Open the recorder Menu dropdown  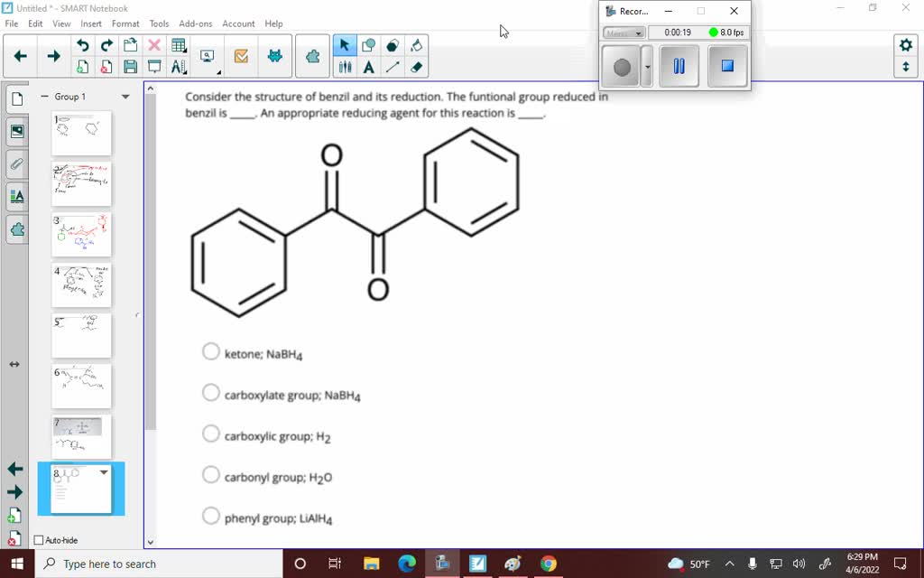[x=623, y=32]
